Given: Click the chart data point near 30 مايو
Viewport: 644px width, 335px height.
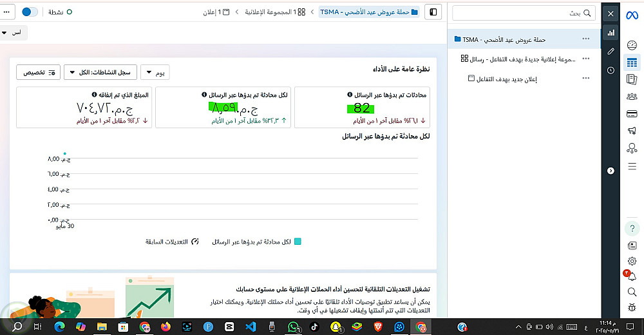Looking at the screenshot, I should (x=65, y=154).
